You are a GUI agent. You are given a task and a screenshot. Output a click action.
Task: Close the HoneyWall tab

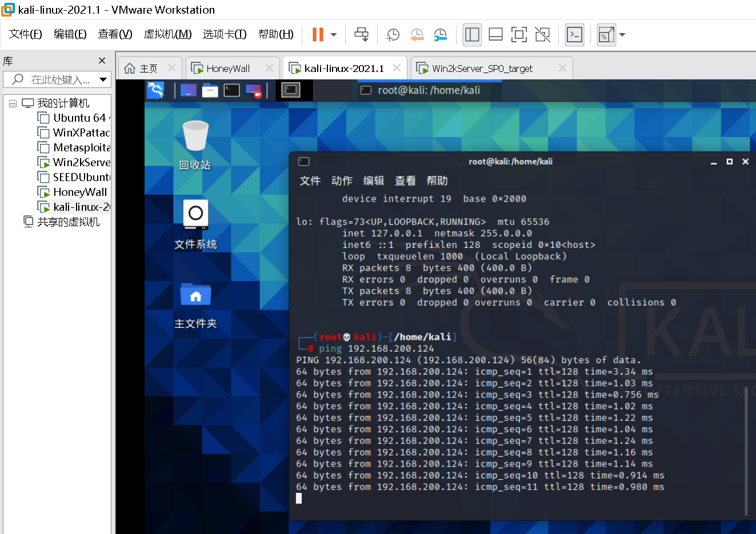coord(269,68)
